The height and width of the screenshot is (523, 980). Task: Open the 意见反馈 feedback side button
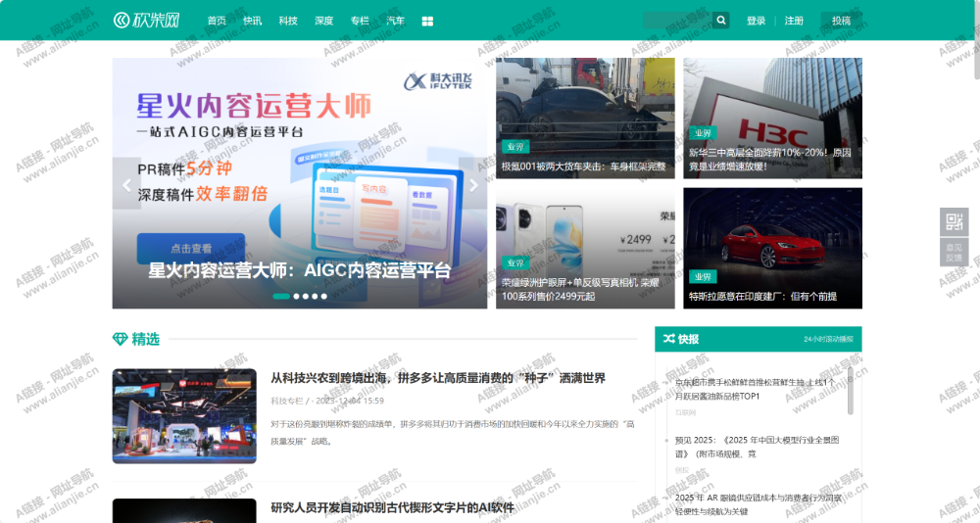954,252
